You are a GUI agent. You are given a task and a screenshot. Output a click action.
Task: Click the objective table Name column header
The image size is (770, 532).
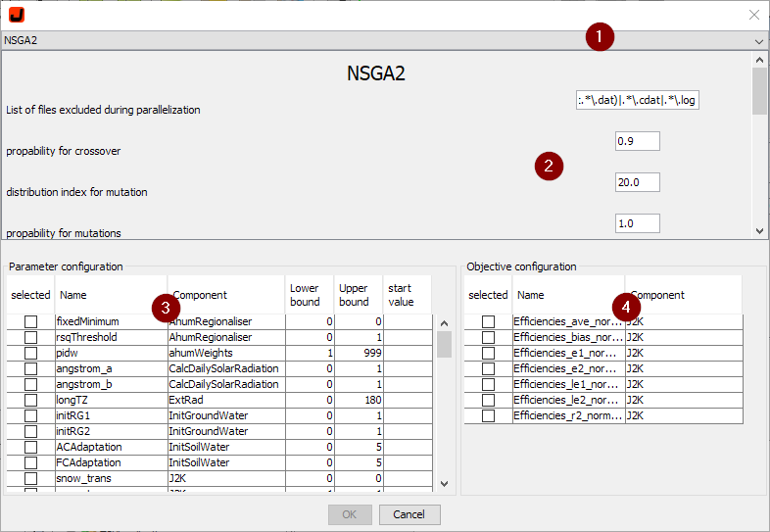click(568, 295)
